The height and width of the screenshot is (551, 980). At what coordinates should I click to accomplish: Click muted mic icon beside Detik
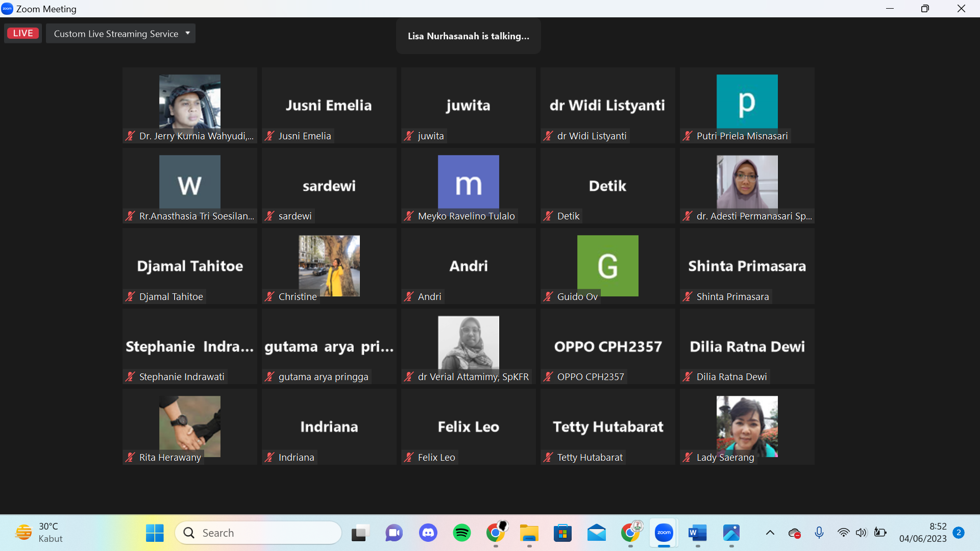548,216
